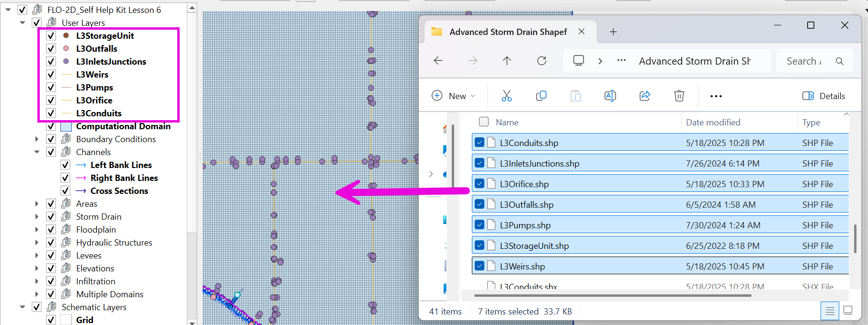Screen dimensions: 868x325
Task: Collapse the Channels layer group
Action: click(37, 152)
